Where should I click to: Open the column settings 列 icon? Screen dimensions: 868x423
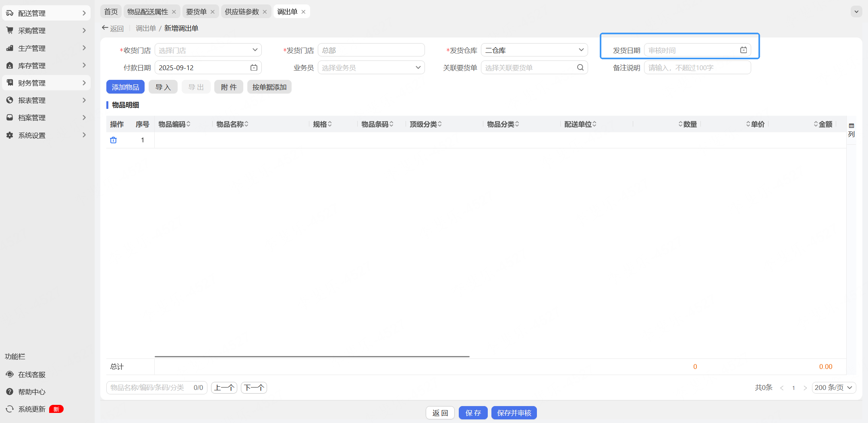(x=851, y=130)
